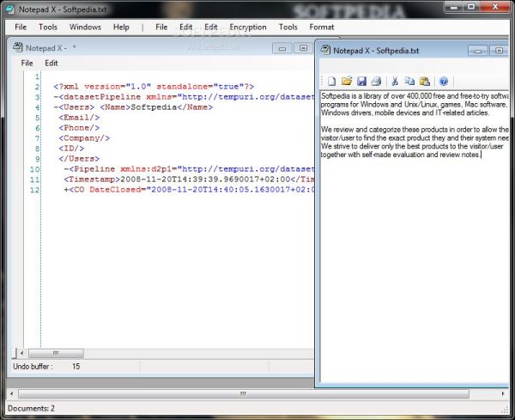Open the main File menu before Tools
Viewport: 515px width, 420px height.
(x=21, y=27)
